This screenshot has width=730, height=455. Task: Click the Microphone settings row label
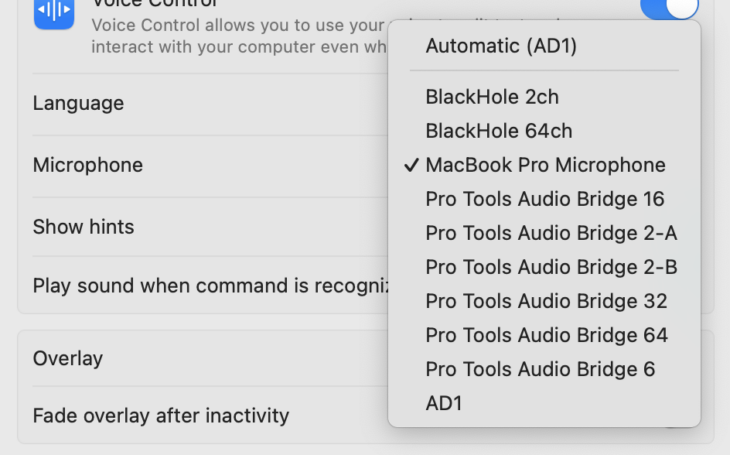coord(88,165)
